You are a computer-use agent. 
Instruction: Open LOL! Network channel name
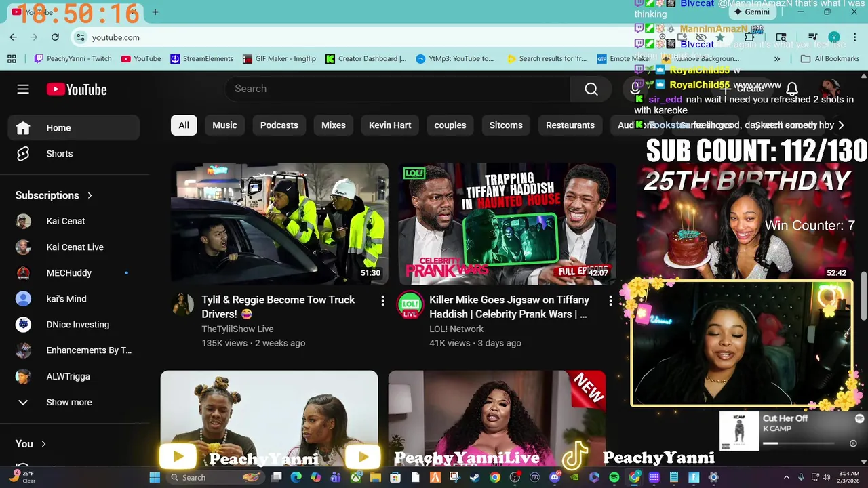coord(456,329)
